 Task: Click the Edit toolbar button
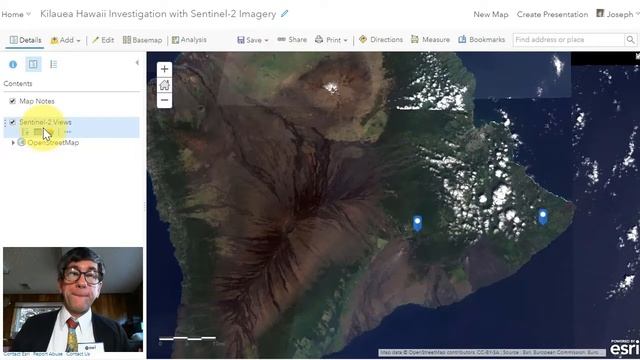[x=103, y=40]
